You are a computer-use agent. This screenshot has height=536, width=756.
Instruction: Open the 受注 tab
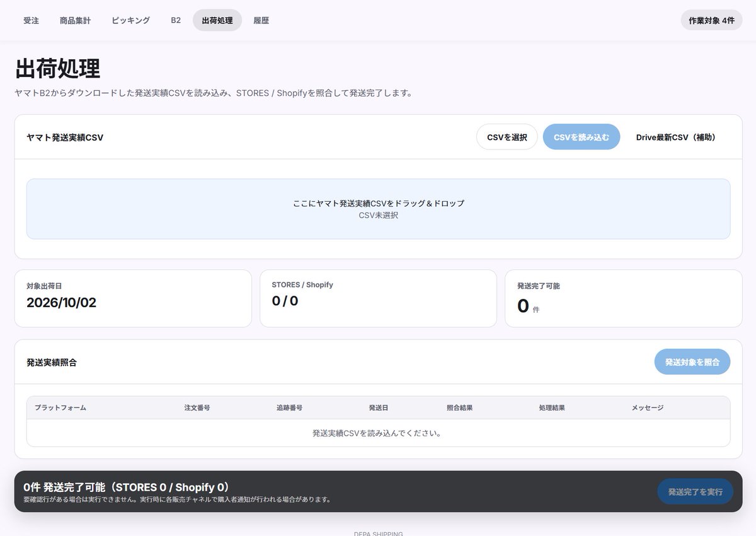(31, 20)
